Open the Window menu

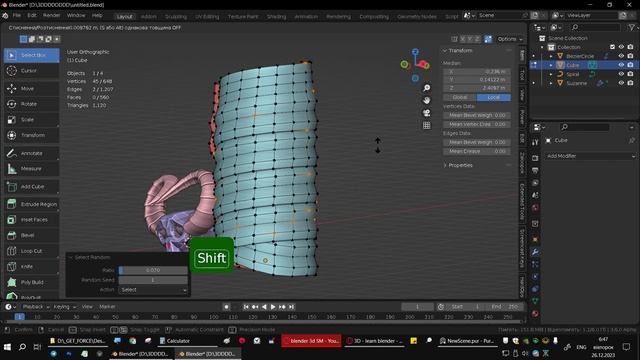pos(76,16)
